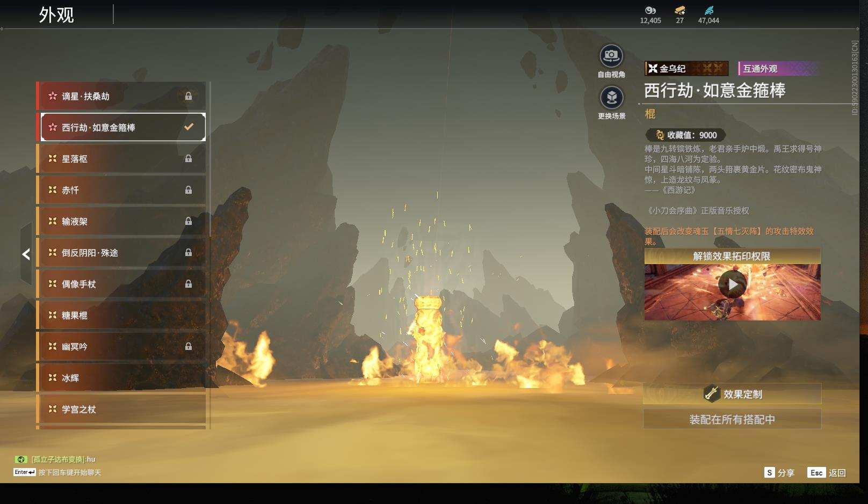Image resolution: width=868 pixels, height=504 pixels.
Task: Click the lock icon on 星落枢
Action: (189, 158)
